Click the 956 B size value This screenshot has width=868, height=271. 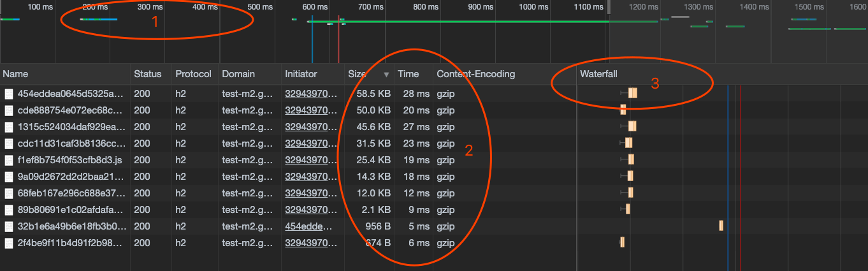point(377,226)
